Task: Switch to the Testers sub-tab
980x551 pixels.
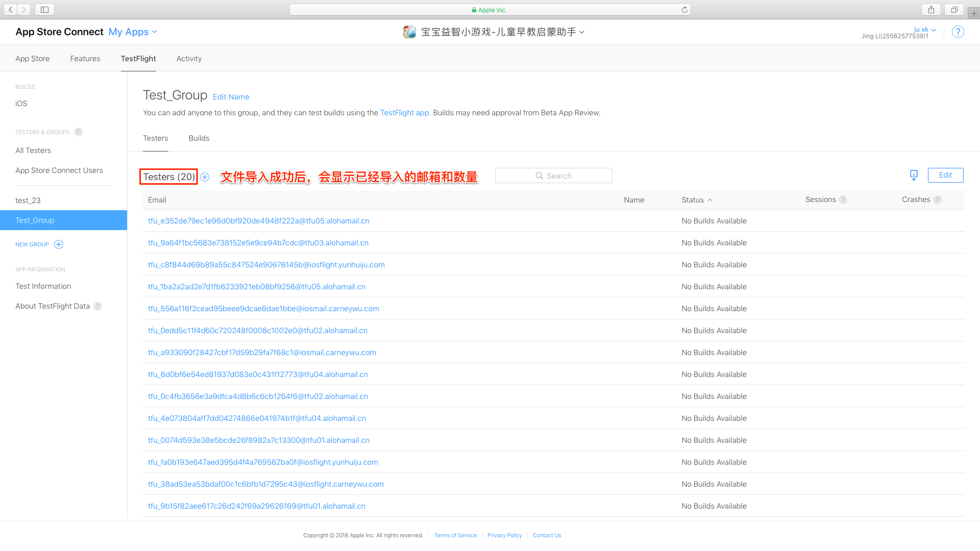Action: click(x=156, y=138)
